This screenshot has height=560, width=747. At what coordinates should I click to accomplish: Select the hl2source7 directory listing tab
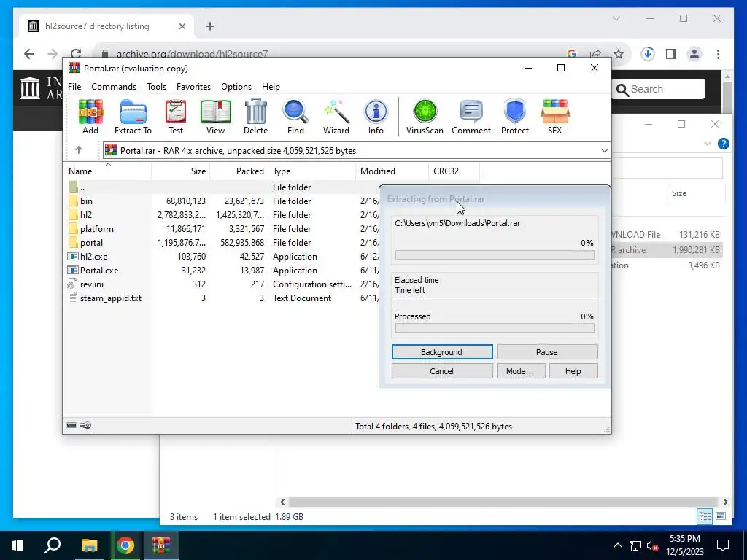click(x=107, y=26)
